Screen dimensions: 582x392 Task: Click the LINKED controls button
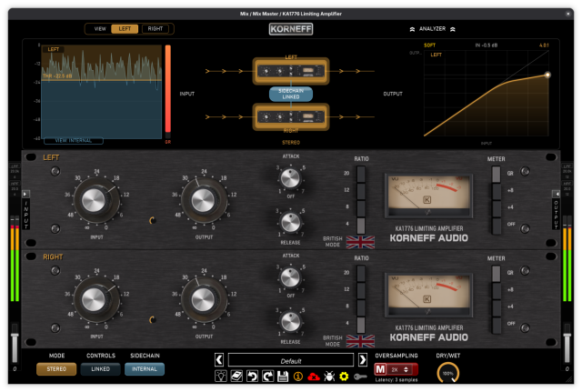point(100,369)
